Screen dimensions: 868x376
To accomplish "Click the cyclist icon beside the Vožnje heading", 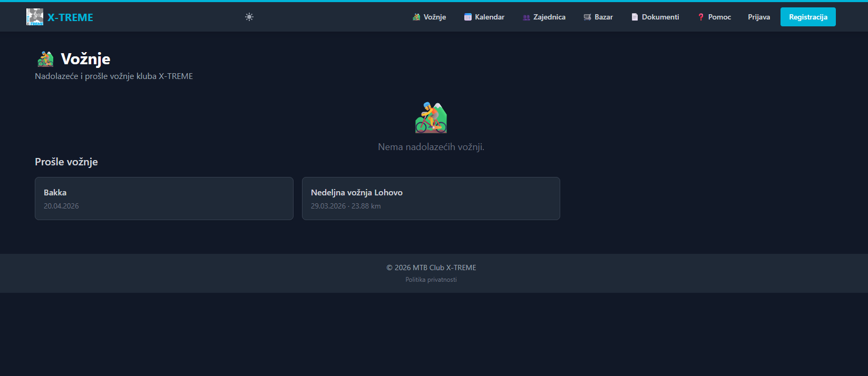I will (x=46, y=59).
